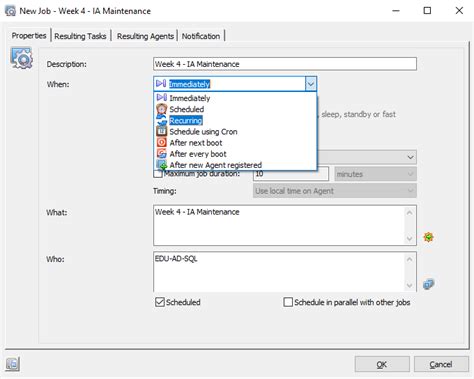Click the What box scroll down arrow
474x379 pixels.
pyautogui.click(x=410, y=238)
